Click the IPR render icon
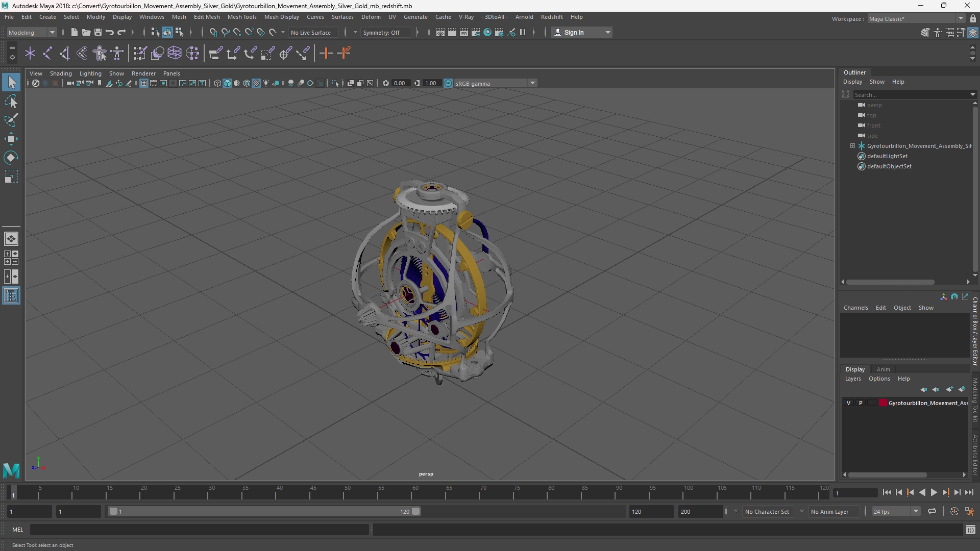The image size is (980, 551). click(x=463, y=32)
